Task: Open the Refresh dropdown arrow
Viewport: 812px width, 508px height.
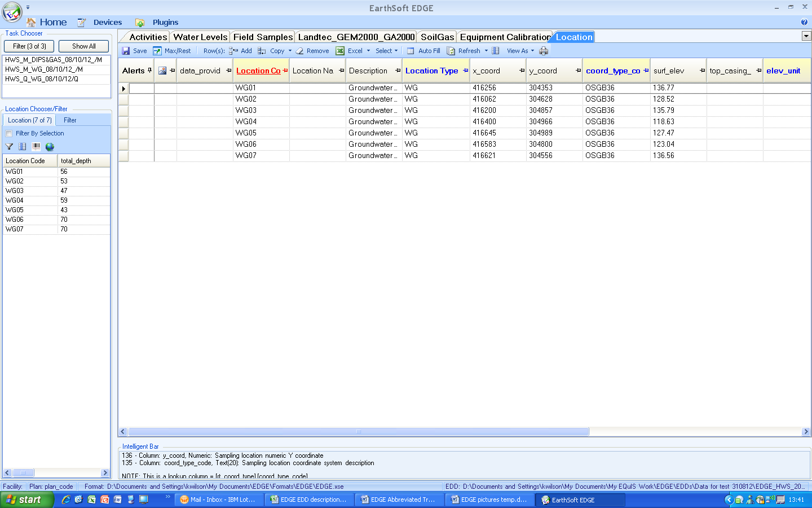Action: 486,51
